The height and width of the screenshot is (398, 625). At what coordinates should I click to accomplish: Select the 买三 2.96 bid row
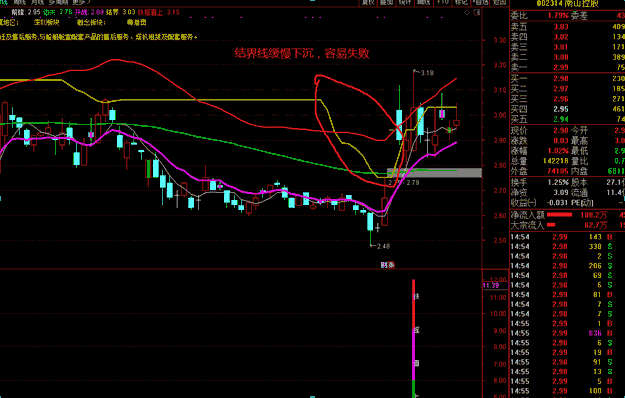click(568, 99)
